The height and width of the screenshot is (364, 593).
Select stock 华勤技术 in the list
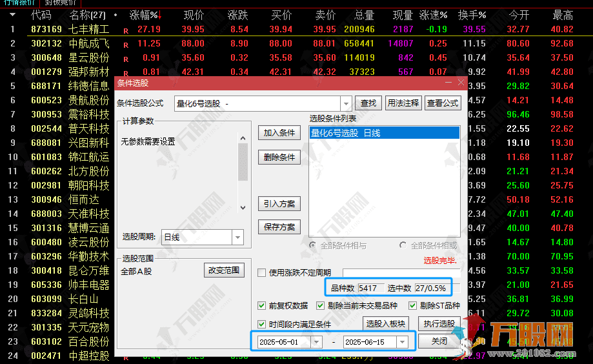click(89, 256)
